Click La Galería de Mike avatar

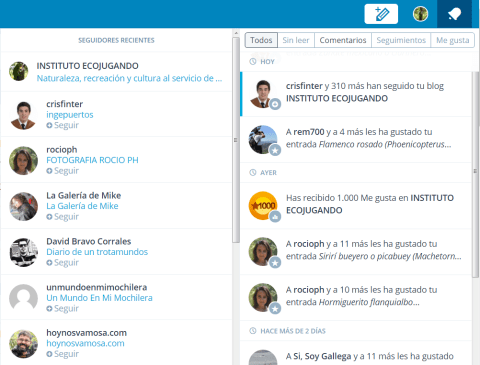coord(23,206)
